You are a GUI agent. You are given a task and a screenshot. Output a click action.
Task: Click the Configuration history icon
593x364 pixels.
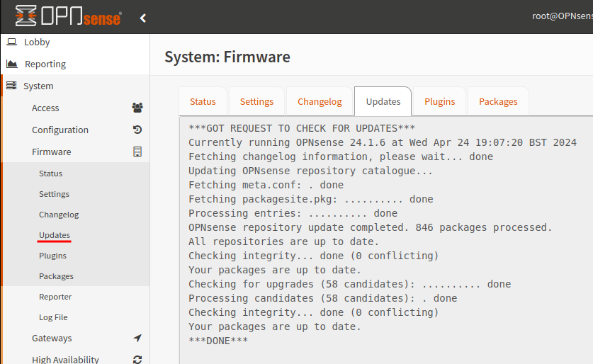[137, 130]
